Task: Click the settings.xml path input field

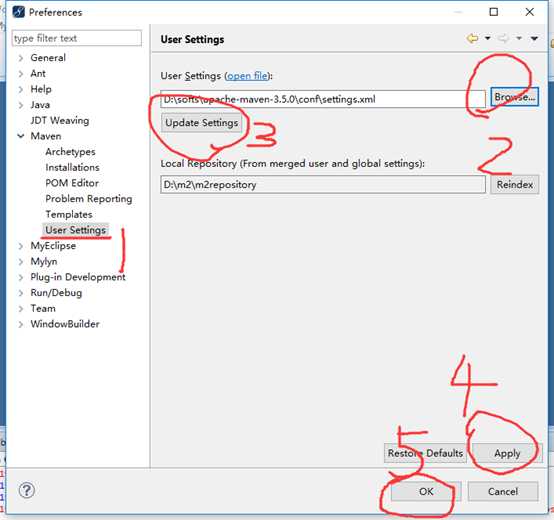Action: [323, 99]
